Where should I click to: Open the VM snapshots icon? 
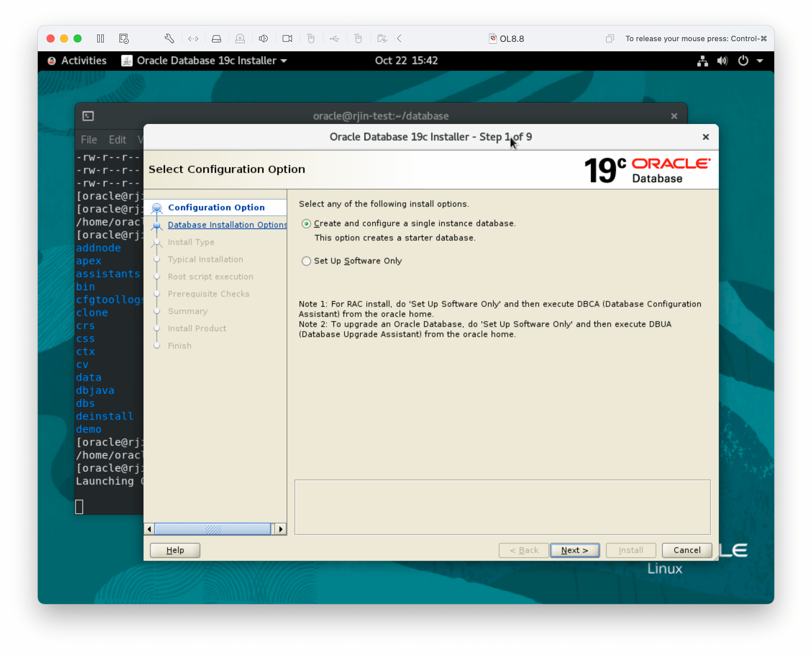pos(124,38)
